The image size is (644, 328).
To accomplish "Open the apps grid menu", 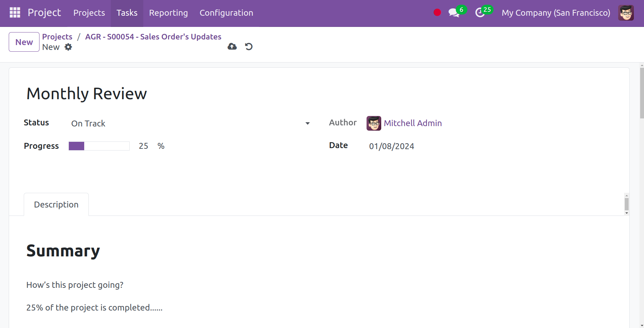I will pos(15,13).
